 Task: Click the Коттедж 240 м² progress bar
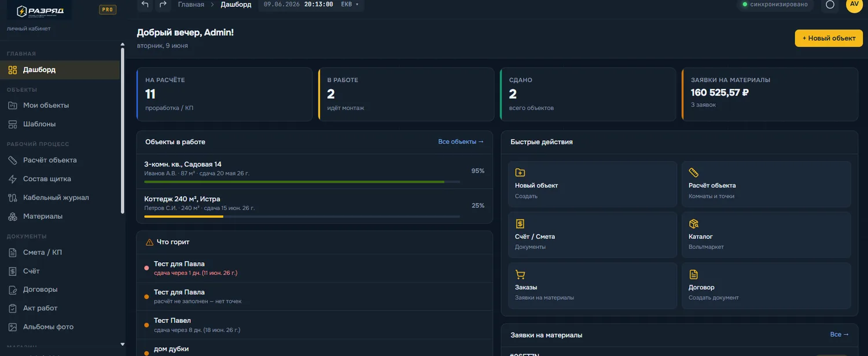point(302,216)
